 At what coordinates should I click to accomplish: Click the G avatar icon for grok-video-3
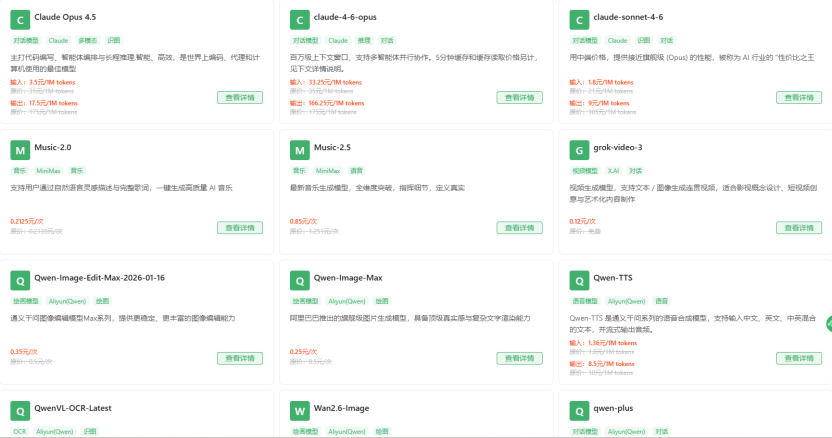(579, 150)
